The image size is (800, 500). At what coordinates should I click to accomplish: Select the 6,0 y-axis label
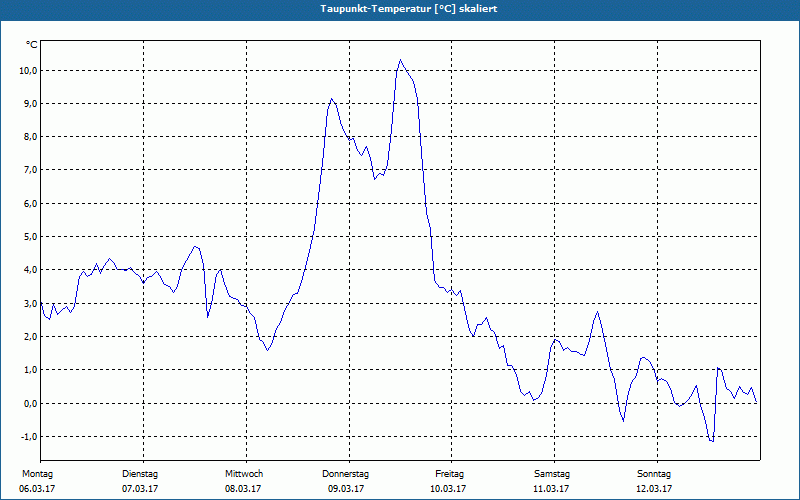coord(30,204)
